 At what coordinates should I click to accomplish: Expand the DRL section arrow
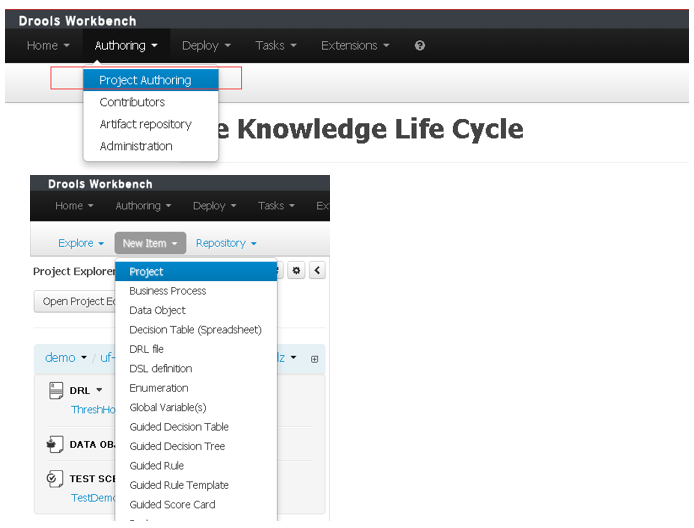pyautogui.click(x=99, y=390)
